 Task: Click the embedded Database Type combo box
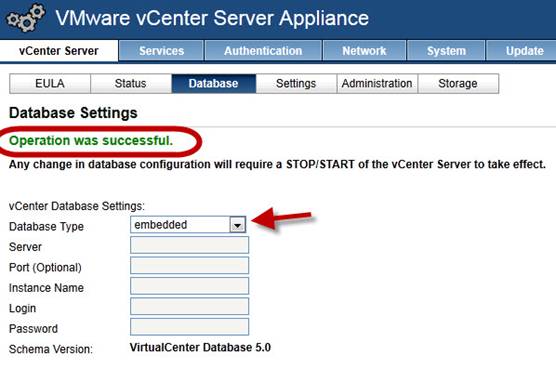coord(188,225)
